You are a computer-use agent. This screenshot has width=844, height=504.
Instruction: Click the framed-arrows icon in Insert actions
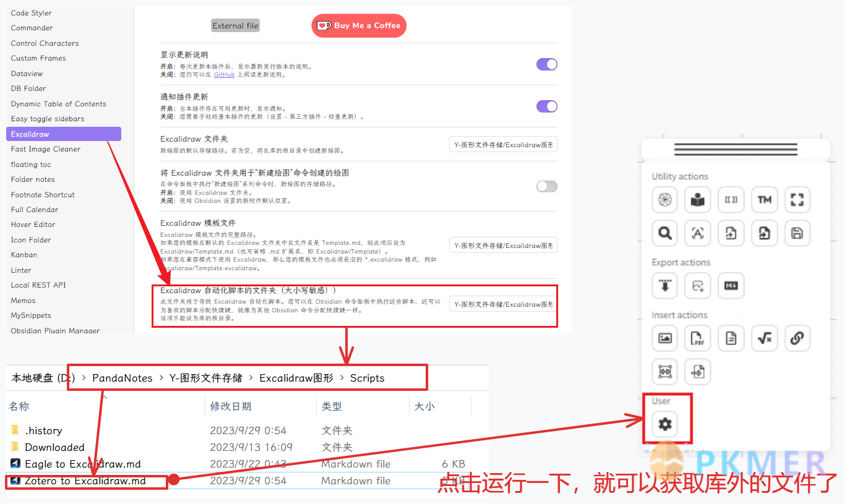665,372
